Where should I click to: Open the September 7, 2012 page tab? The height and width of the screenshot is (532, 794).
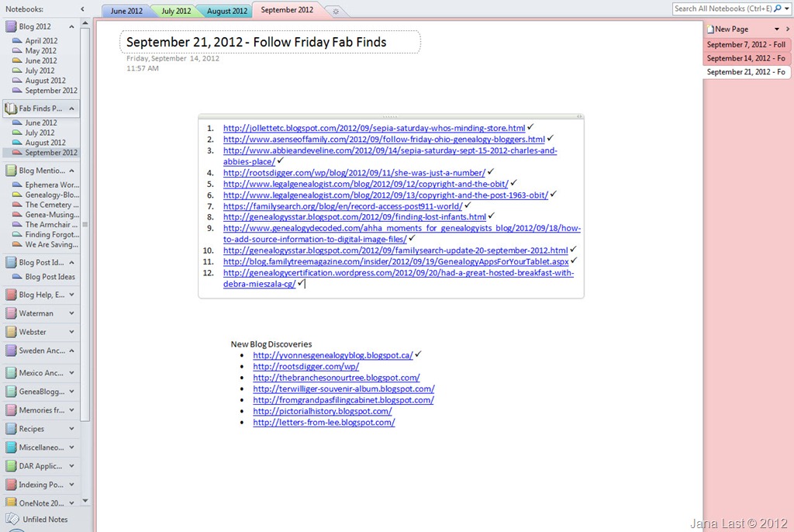pos(746,44)
